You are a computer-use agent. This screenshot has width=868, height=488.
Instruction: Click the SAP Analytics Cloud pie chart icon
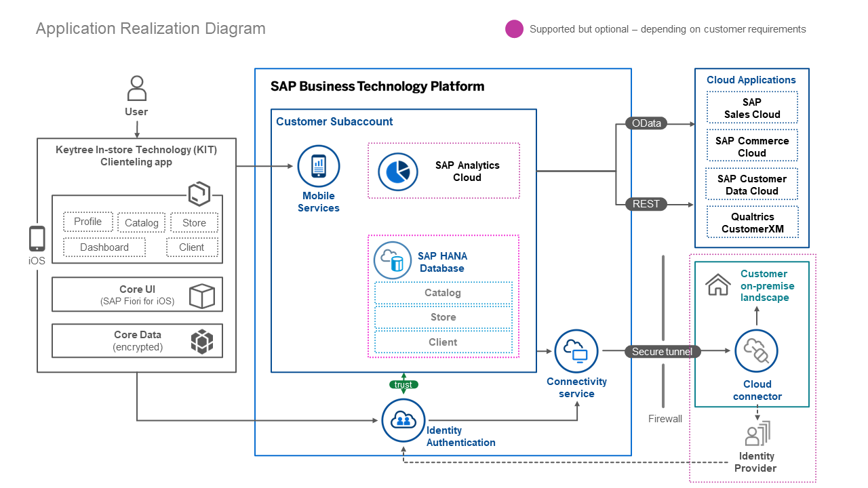(x=399, y=172)
